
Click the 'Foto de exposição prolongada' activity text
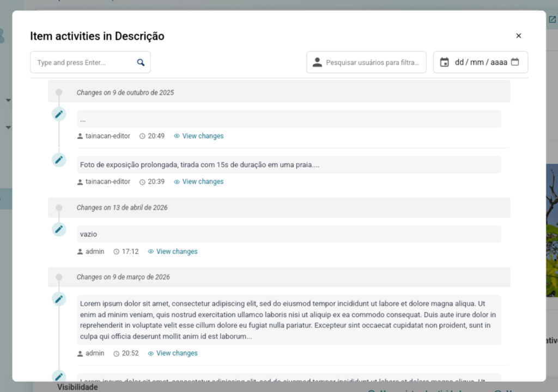[x=199, y=165]
